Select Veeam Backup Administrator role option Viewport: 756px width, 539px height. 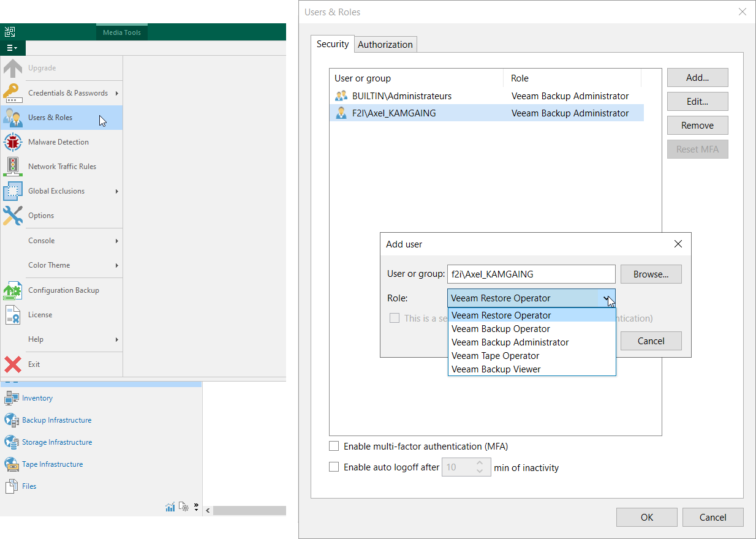pyautogui.click(x=532, y=342)
